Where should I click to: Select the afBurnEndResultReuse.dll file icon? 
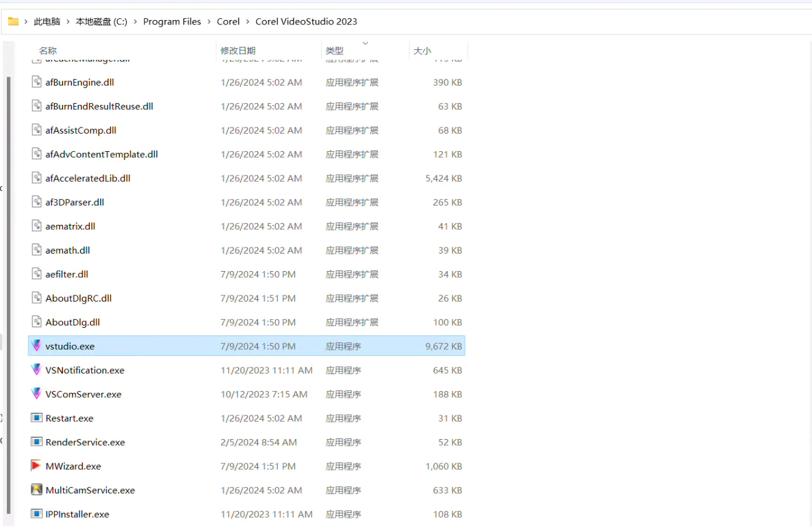click(x=37, y=106)
